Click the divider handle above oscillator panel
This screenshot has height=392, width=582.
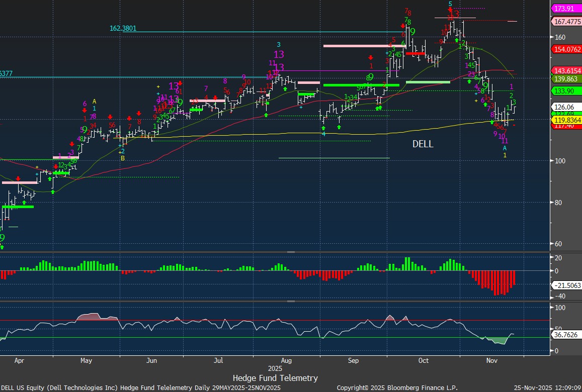291,301
